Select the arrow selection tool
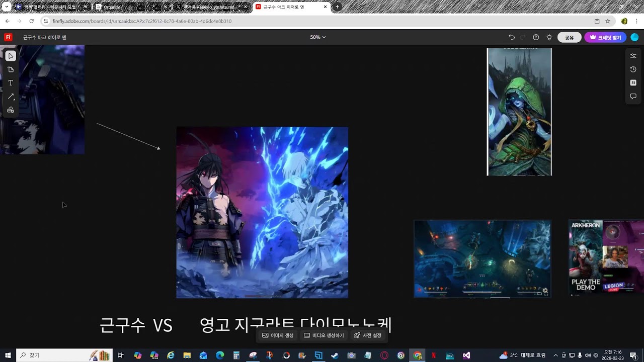The height and width of the screenshot is (362, 644). pos(11,56)
